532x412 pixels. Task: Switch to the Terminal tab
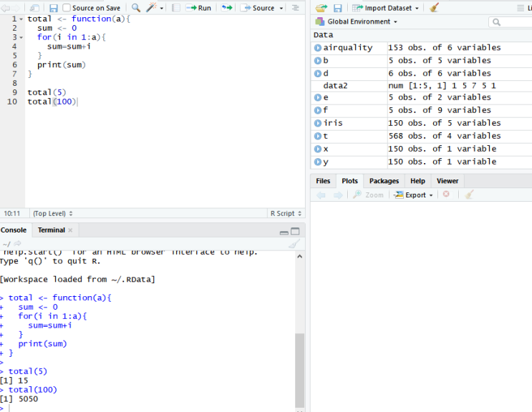51,230
